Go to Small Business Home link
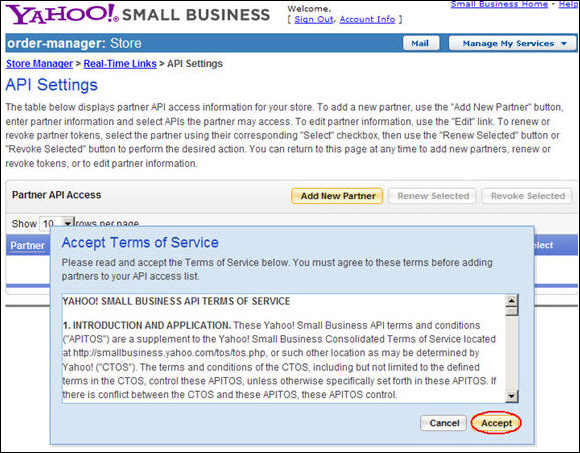The height and width of the screenshot is (453, 580). [499, 4]
